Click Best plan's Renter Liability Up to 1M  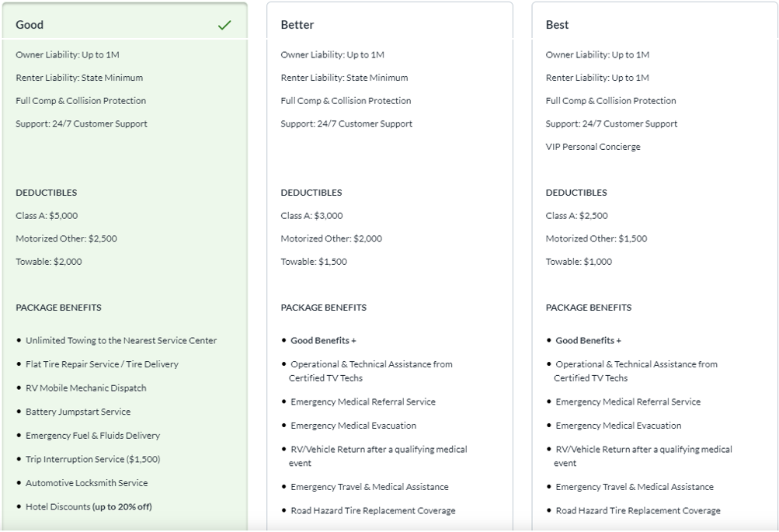tap(597, 78)
